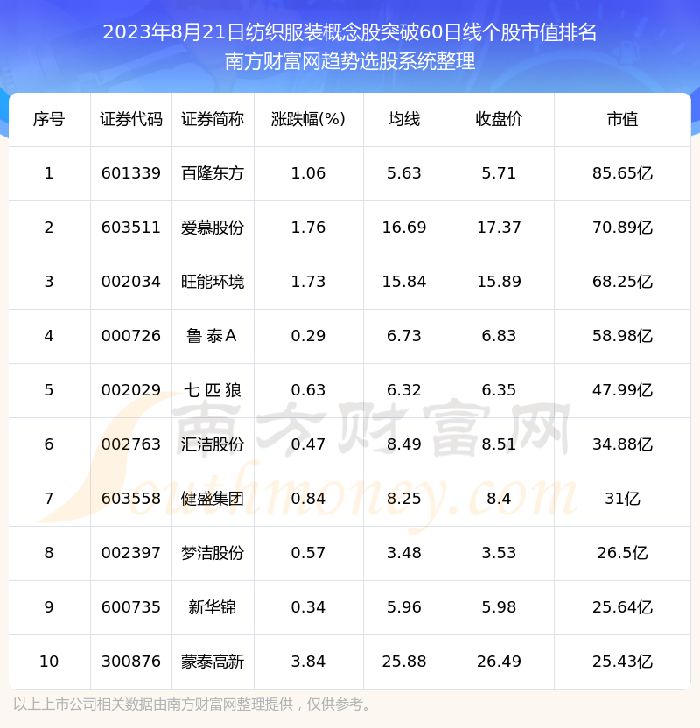Click change percentage 1.06
This screenshot has height=728, width=700.
click(x=308, y=173)
